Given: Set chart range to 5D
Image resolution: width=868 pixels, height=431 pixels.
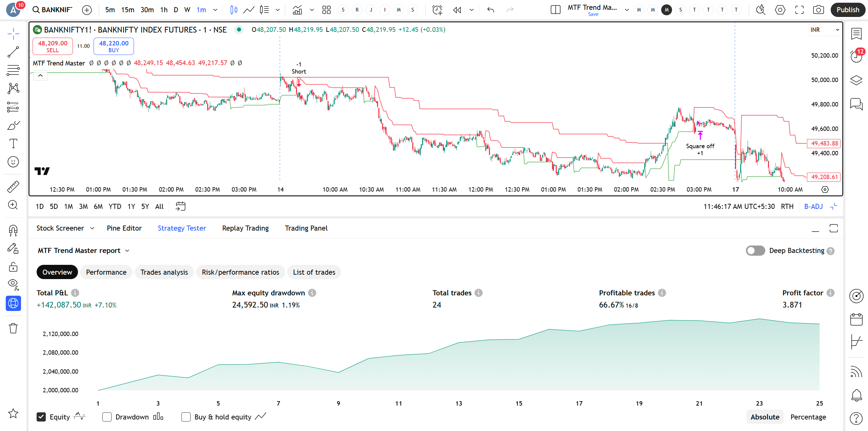Looking at the screenshot, I should tap(54, 207).
